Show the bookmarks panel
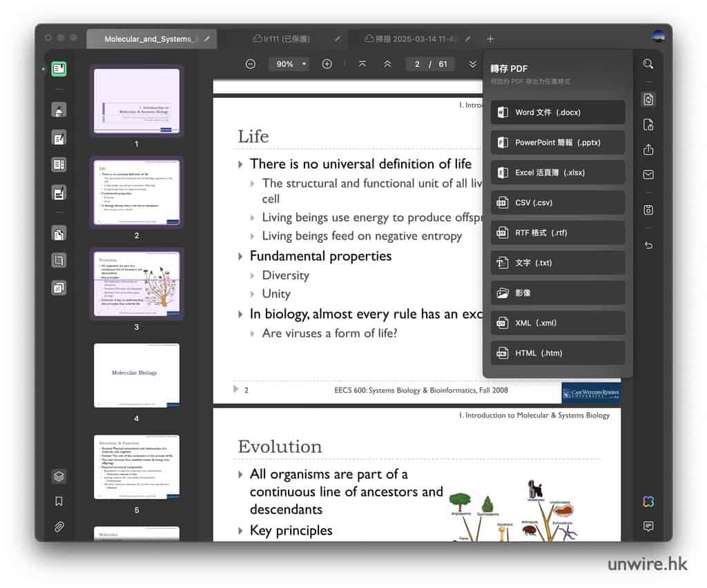The width and height of the screenshot is (707, 588). (59, 501)
